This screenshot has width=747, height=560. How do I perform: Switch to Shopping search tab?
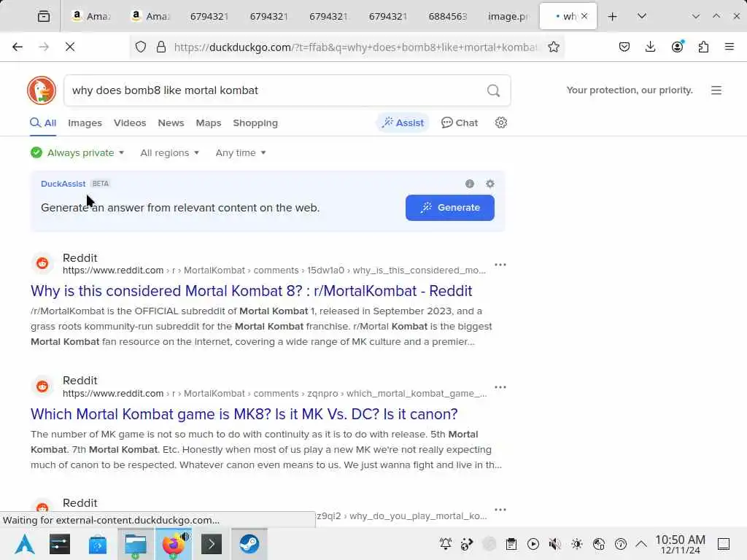click(x=255, y=122)
